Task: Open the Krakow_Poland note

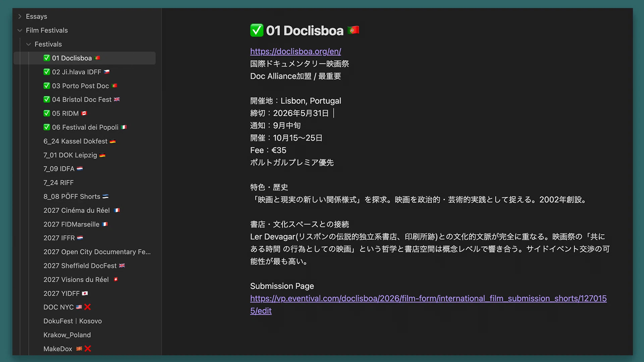Action: point(67,335)
